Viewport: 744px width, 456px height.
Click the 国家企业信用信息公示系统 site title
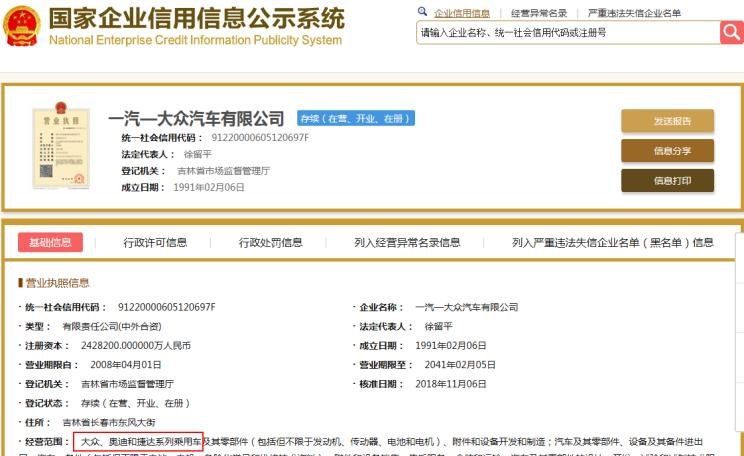pos(196,18)
